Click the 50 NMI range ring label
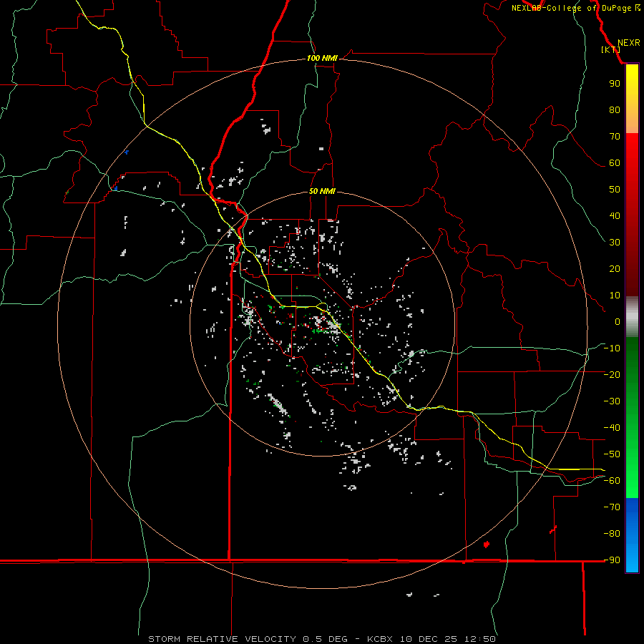The image size is (644, 644). tap(322, 191)
